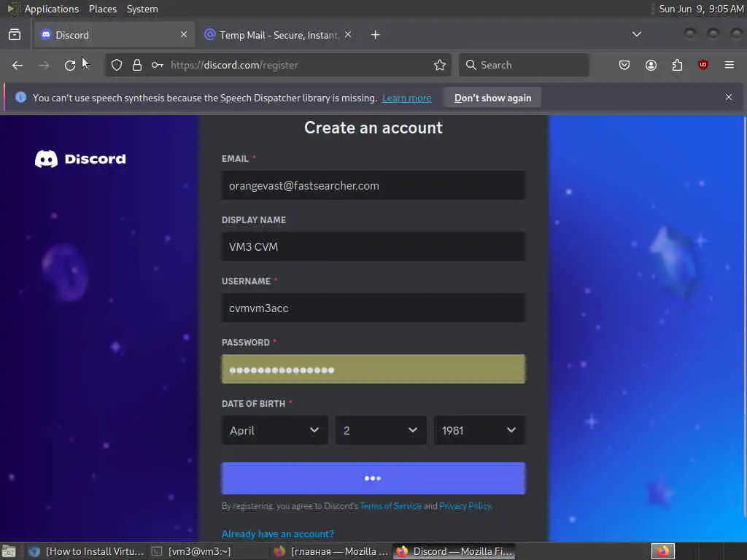Close the Discord tab
This screenshot has width=747, height=560.
click(x=184, y=34)
